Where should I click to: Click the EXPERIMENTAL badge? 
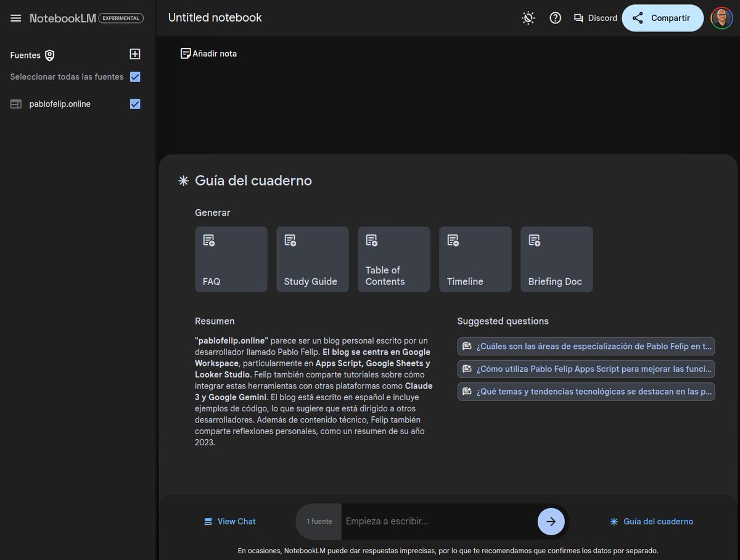[121, 19]
